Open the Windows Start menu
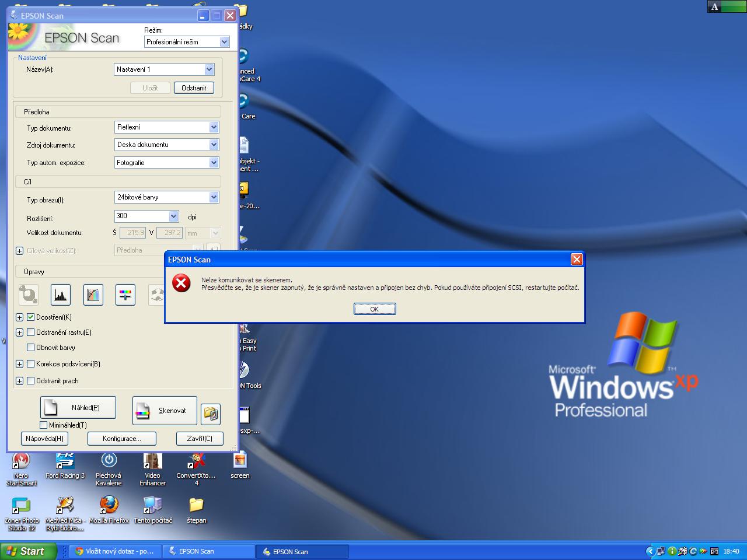This screenshot has width=747, height=560. tap(29, 551)
